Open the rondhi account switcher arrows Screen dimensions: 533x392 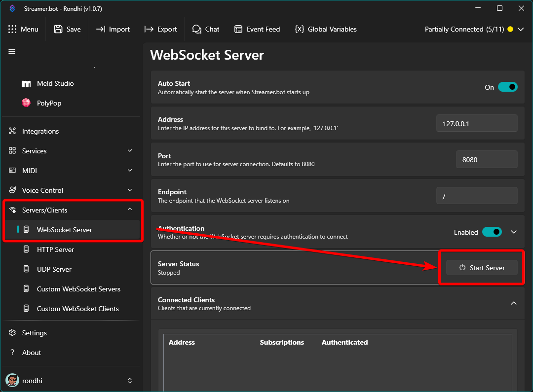[x=130, y=381]
